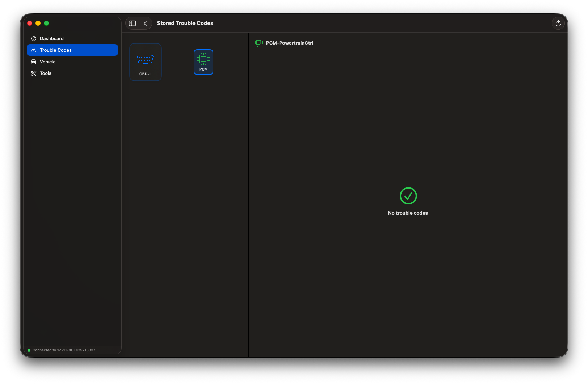Refresh stored trouble codes
Viewport: 588px width, 384px height.
pos(558,23)
